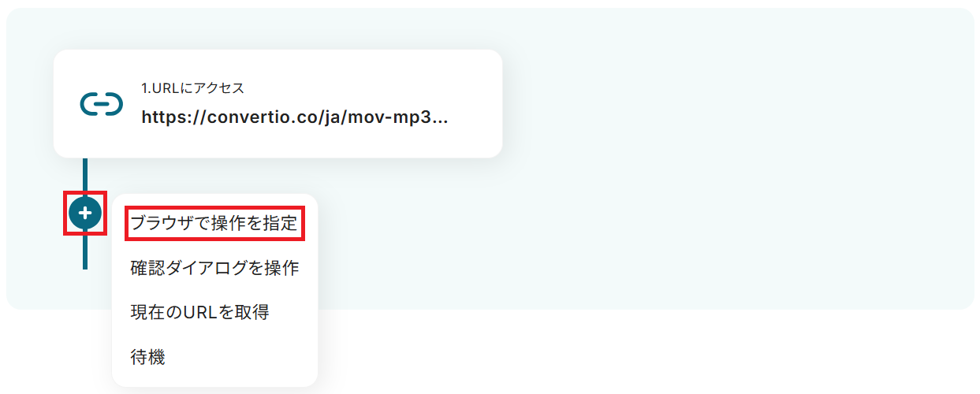Click the connector line below the plus button
This screenshot has width=980, height=394.
85,249
